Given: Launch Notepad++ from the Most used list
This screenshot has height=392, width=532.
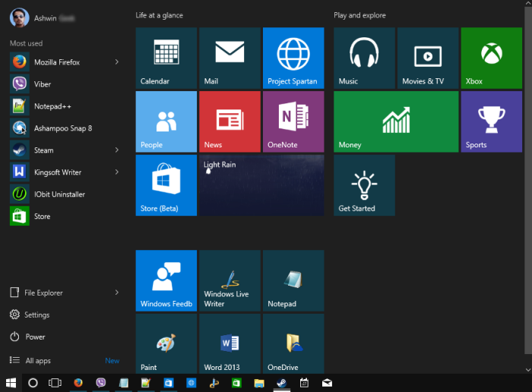Looking at the screenshot, I should click(65, 106).
